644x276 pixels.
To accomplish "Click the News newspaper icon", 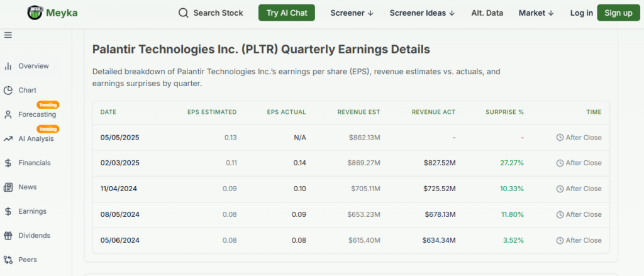I will [8, 187].
